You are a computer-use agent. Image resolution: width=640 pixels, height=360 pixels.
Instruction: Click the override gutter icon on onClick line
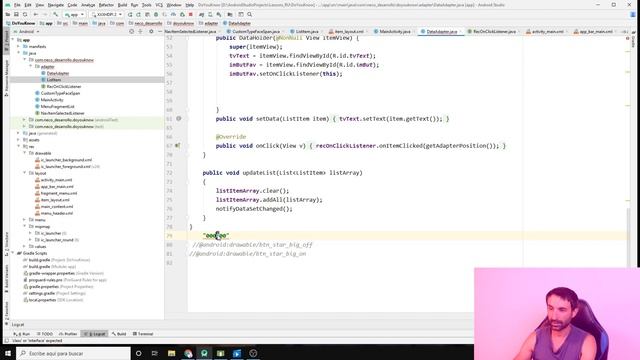pos(178,146)
